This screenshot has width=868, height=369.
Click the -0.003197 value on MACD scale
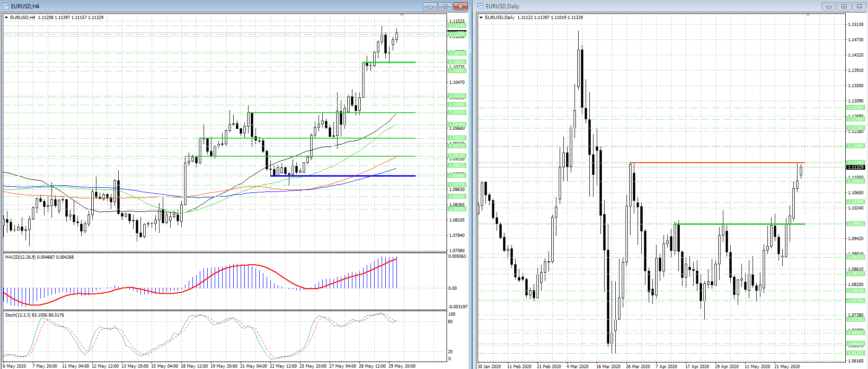point(458,306)
